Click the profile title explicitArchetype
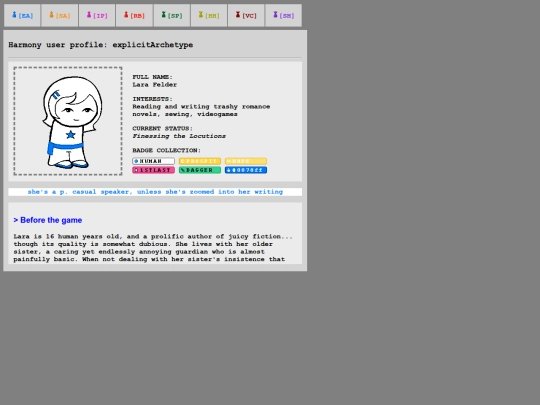Viewport: 540px width, 405px height. [153, 45]
